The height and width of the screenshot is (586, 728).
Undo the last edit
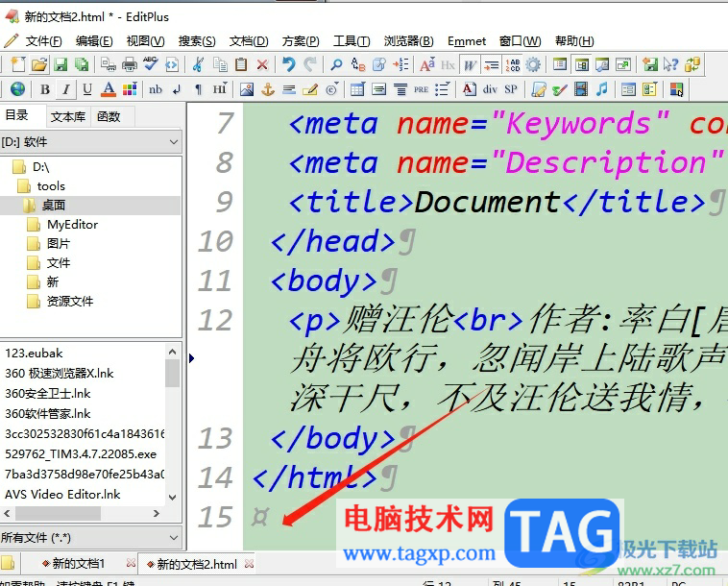[x=289, y=64]
